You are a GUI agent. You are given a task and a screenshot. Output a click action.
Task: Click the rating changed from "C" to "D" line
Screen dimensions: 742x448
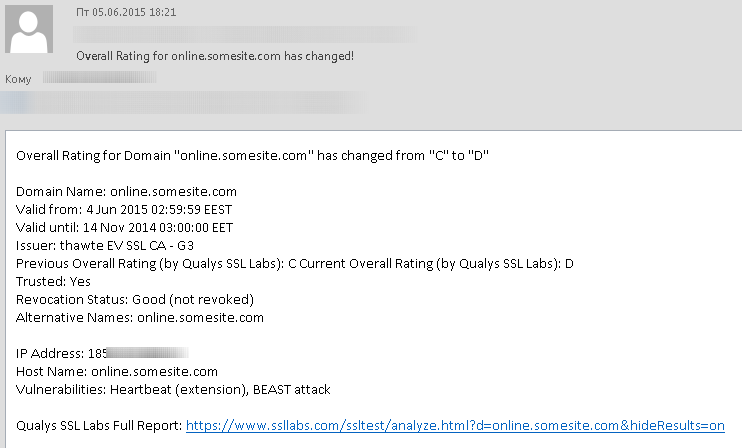pos(252,155)
